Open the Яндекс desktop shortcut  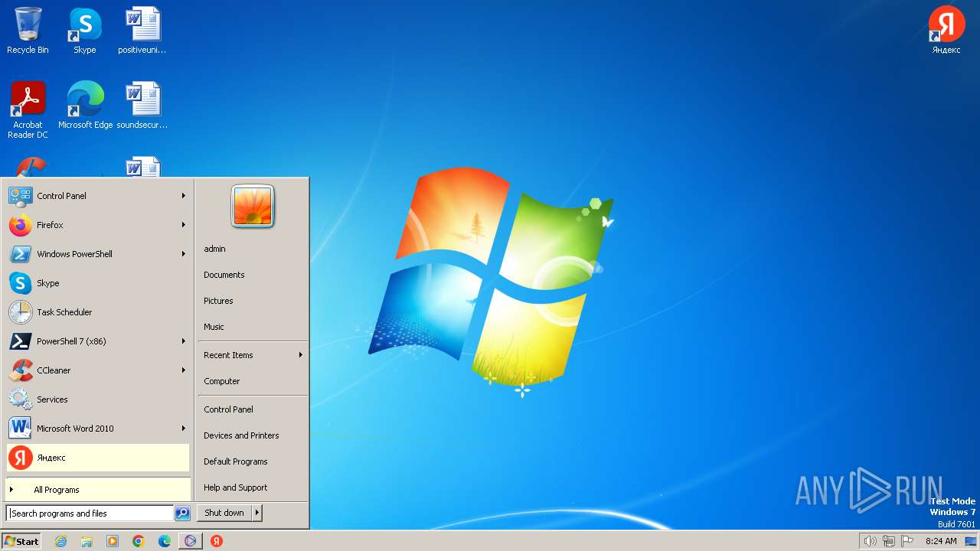pos(946,31)
